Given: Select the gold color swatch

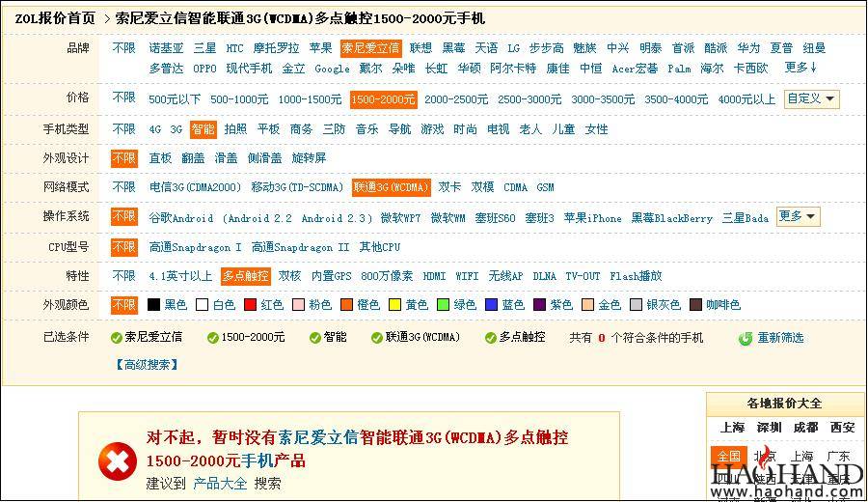Looking at the screenshot, I should tap(587, 305).
